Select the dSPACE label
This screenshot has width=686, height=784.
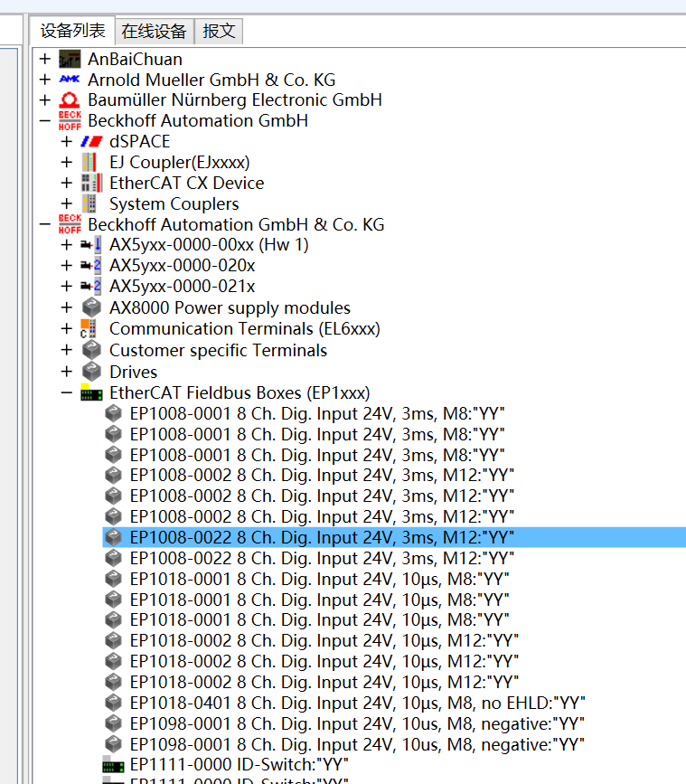(140, 141)
